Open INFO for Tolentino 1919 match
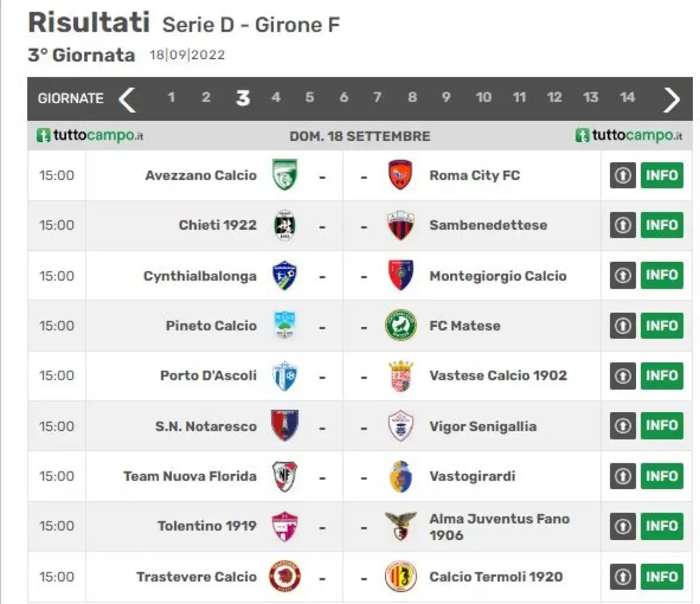Screen dimensions: 700x604 point(662,526)
